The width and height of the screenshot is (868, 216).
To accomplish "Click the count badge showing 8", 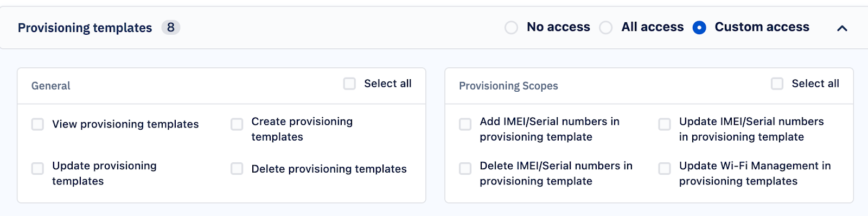I will coord(170,27).
